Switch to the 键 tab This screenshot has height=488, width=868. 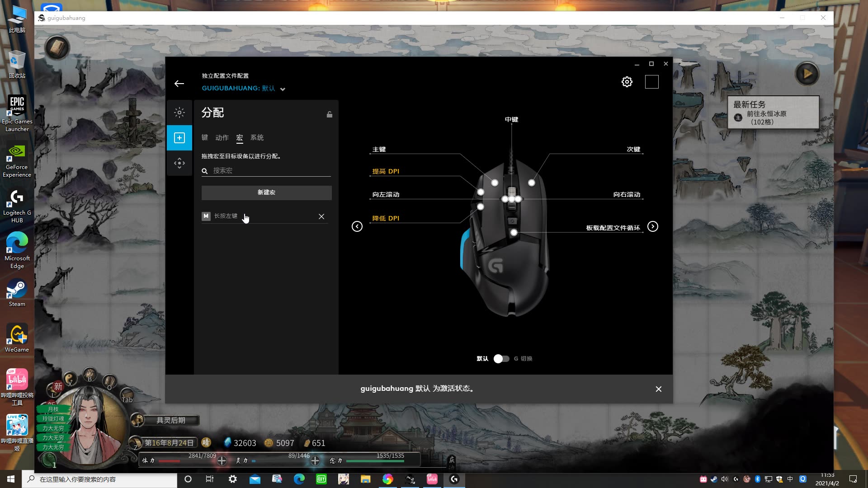tap(205, 137)
